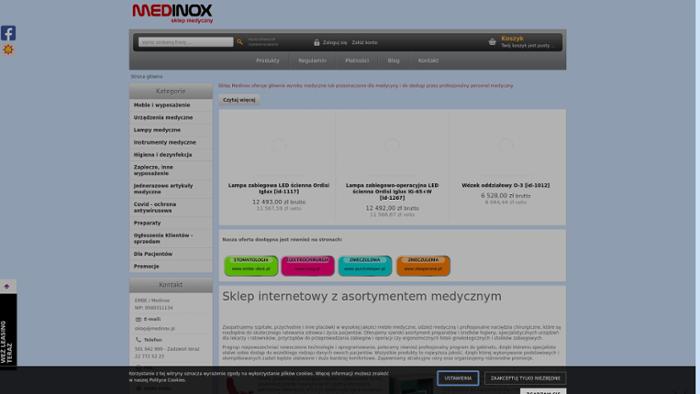Open the Blog menu item

coord(393,61)
